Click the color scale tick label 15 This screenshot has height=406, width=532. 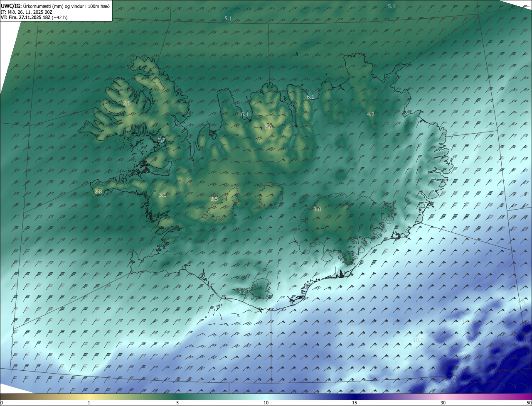click(355, 403)
